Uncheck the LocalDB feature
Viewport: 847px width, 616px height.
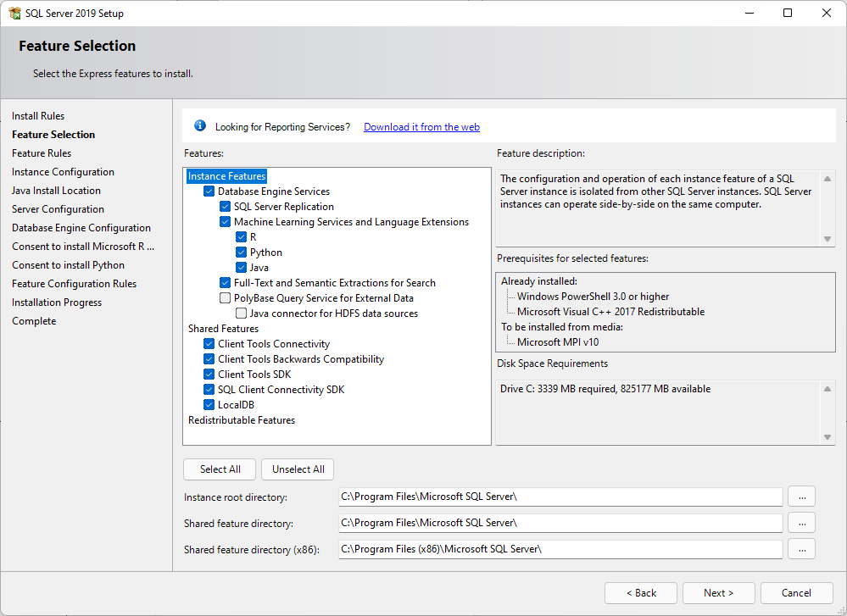click(209, 404)
